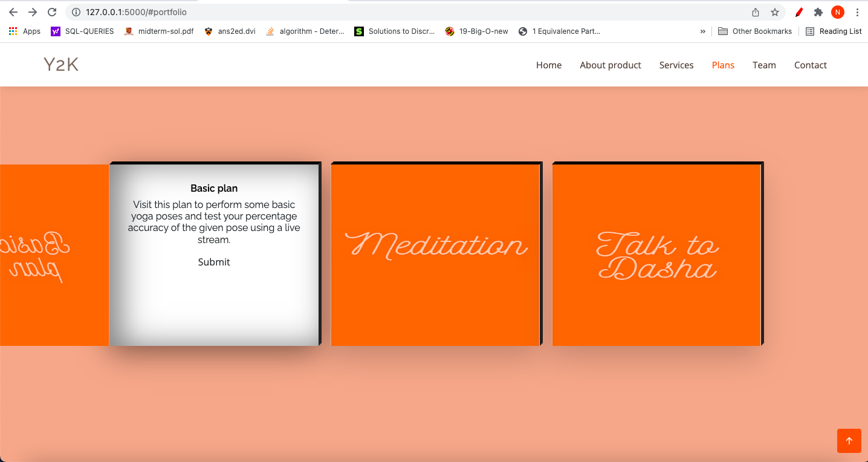Open the ans2ed.dvi bookmark
Viewport: 868px width, 462px height.
pyautogui.click(x=230, y=31)
